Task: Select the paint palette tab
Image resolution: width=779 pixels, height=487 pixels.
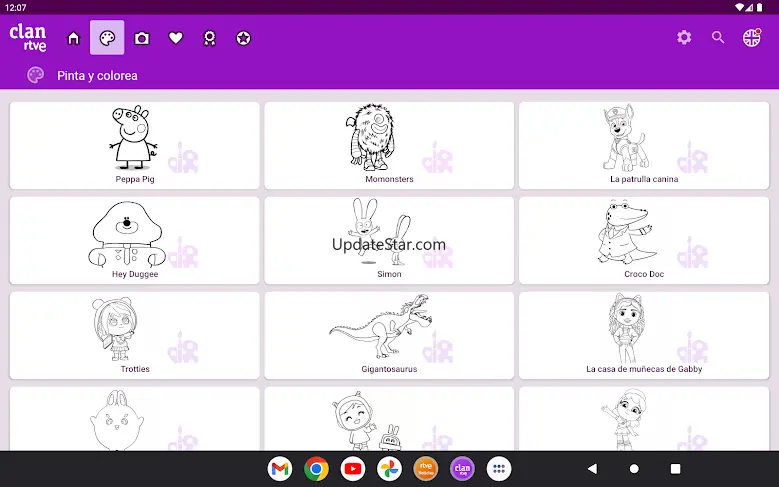Action: point(107,38)
